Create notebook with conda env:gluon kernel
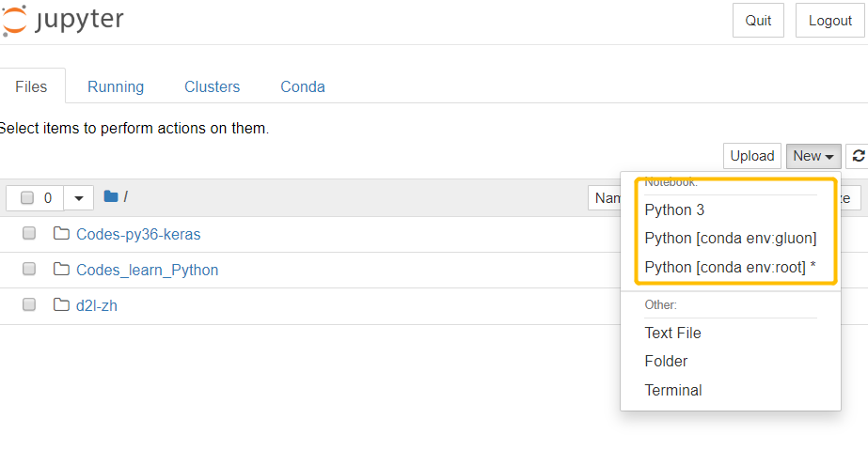868x450 pixels. pos(731,239)
